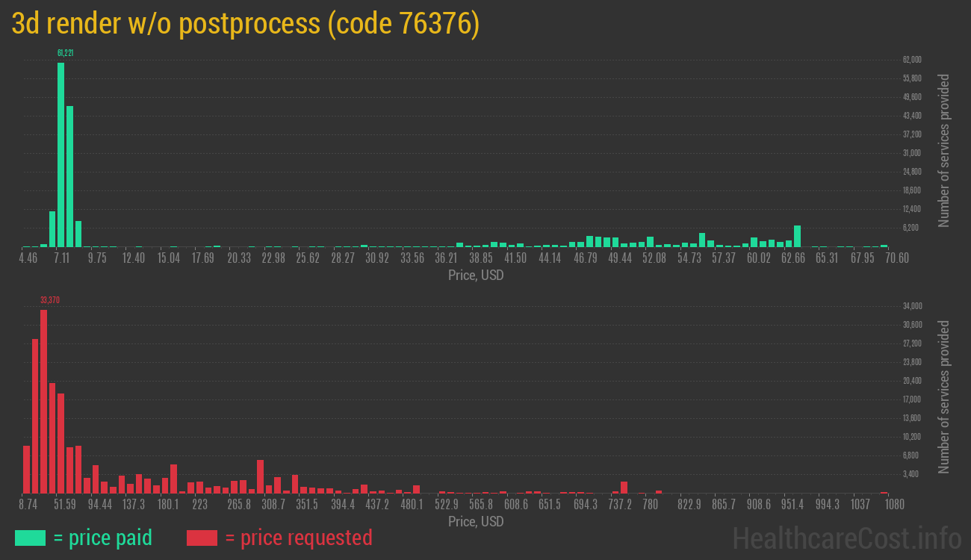This screenshot has height=560, width=971.
Task: Click the lower chart 'Price, USD' axis label
Action: coord(476,521)
